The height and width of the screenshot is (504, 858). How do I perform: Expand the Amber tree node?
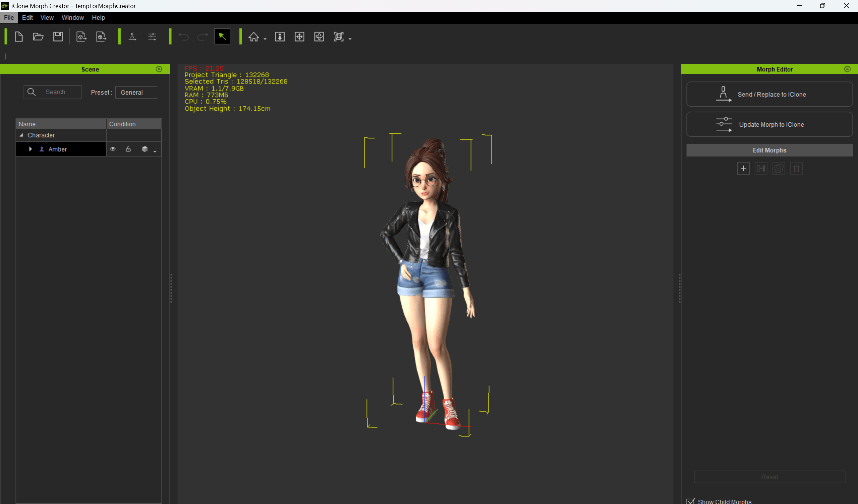(x=30, y=149)
